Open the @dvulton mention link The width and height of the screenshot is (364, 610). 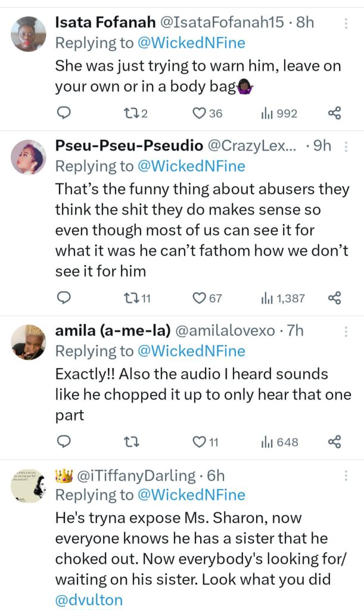tap(89, 599)
